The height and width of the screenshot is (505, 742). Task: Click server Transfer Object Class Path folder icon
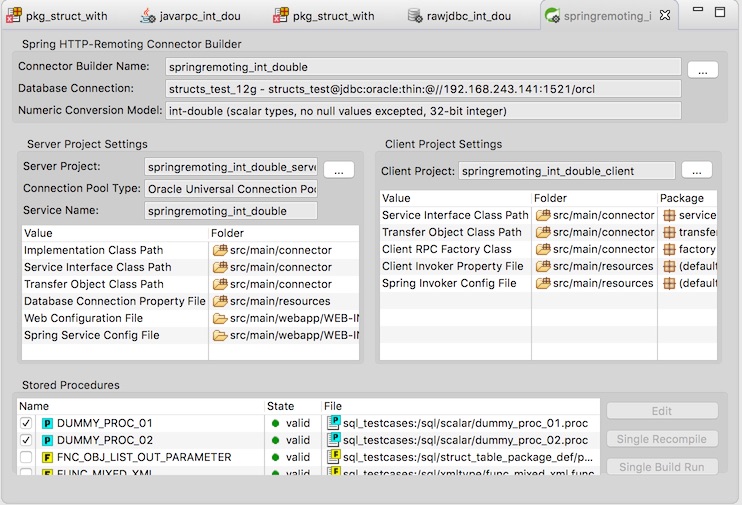220,284
